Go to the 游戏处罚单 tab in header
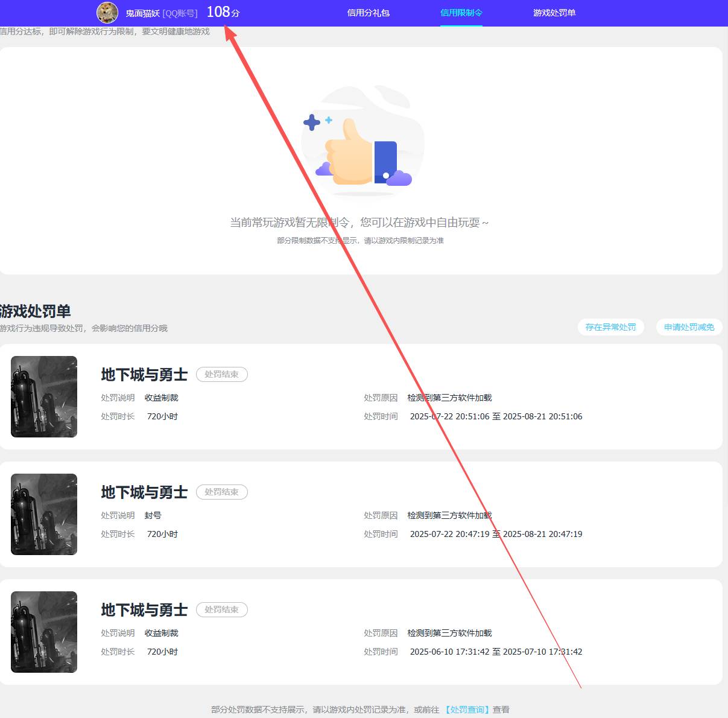The height and width of the screenshot is (718, 728). [x=554, y=13]
